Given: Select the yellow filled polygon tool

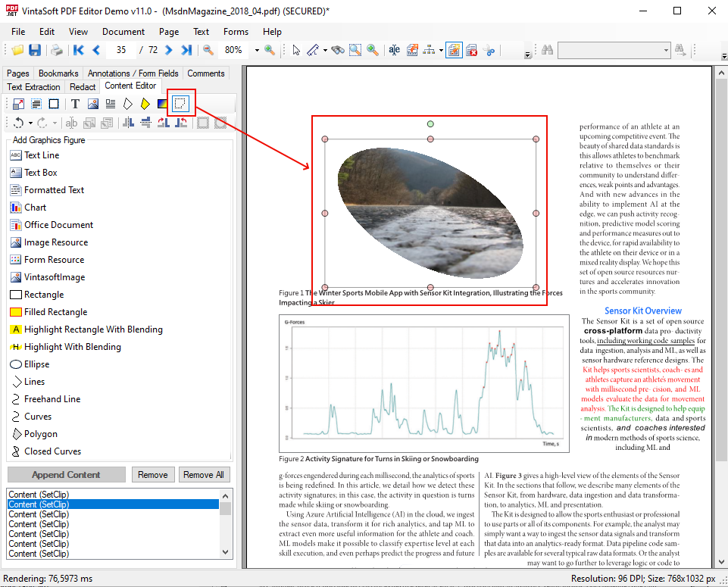Looking at the screenshot, I should pyautogui.click(x=145, y=104).
